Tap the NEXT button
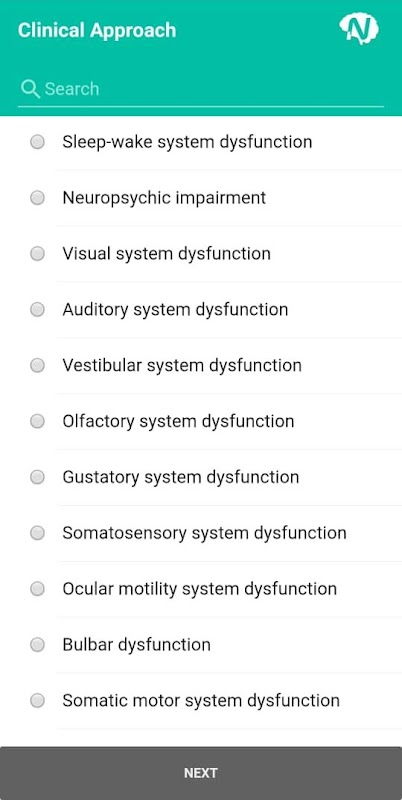 click(x=201, y=773)
